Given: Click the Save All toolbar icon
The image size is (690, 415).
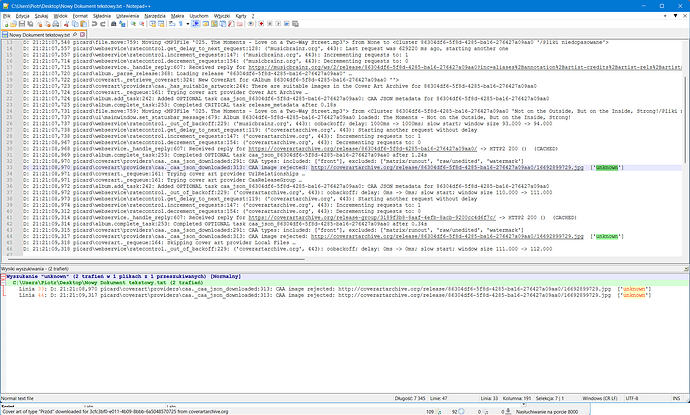Looking at the screenshot, I should point(30,24).
